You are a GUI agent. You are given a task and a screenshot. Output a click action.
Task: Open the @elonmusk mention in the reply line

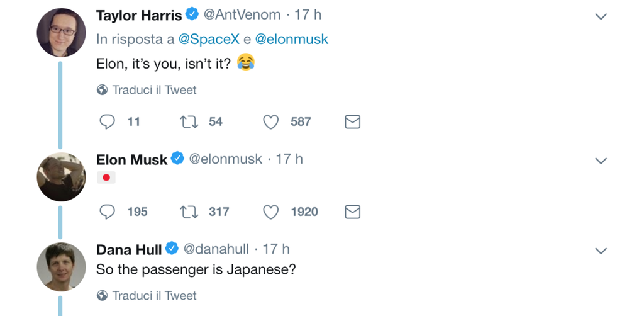pos(292,39)
